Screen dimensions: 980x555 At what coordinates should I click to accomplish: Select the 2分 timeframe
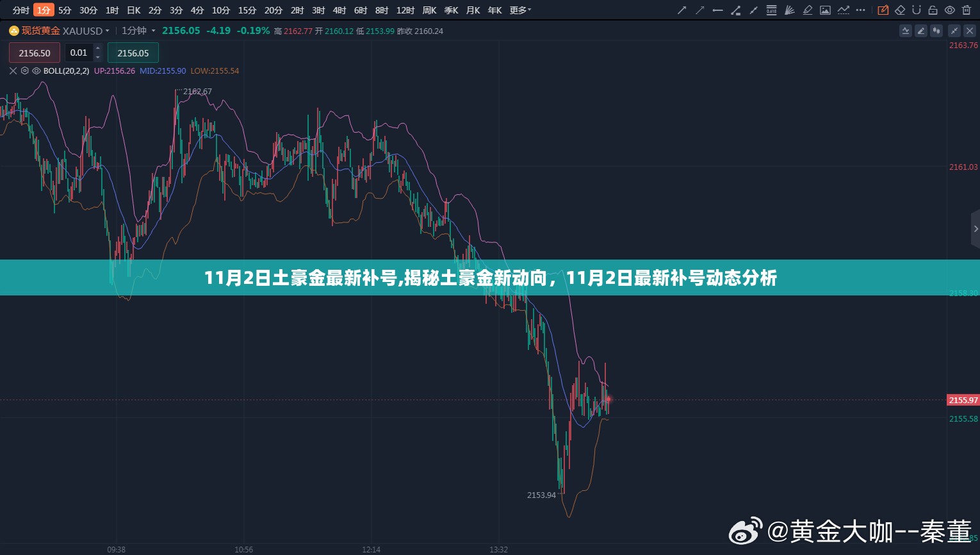pos(155,10)
